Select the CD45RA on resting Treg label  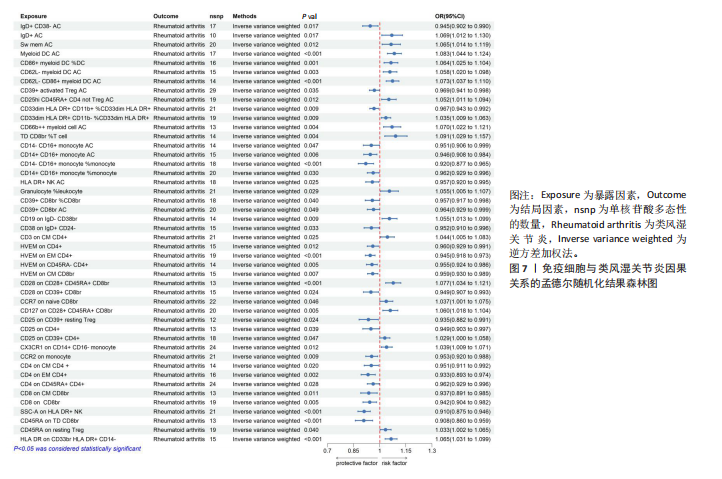click(55, 429)
